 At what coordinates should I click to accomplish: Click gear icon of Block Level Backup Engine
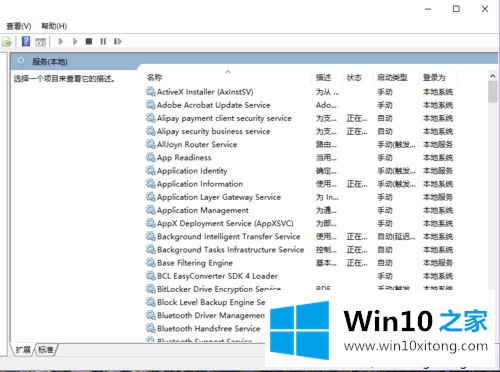(151, 302)
